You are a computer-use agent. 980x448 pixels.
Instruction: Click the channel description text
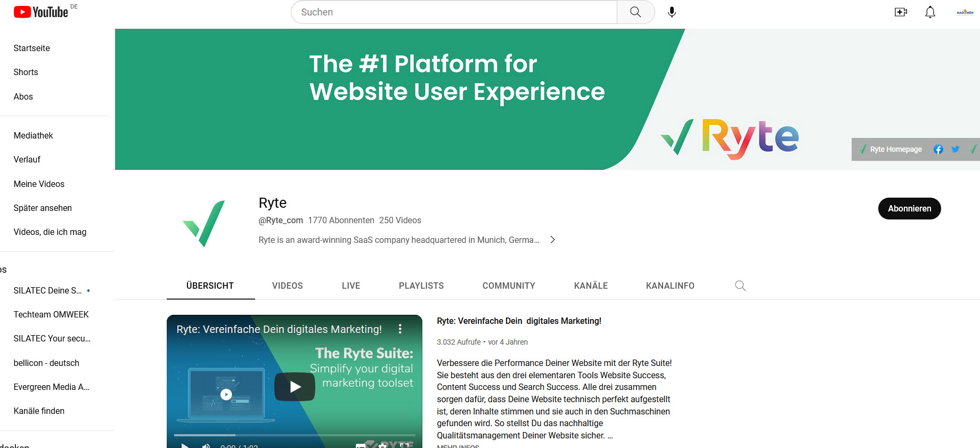[399, 240]
